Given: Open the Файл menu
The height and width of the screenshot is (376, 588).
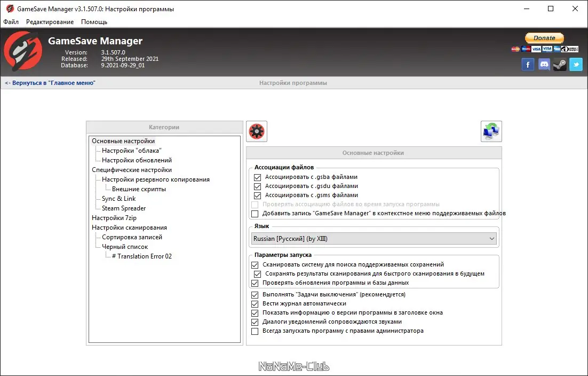Looking at the screenshot, I should (11, 22).
